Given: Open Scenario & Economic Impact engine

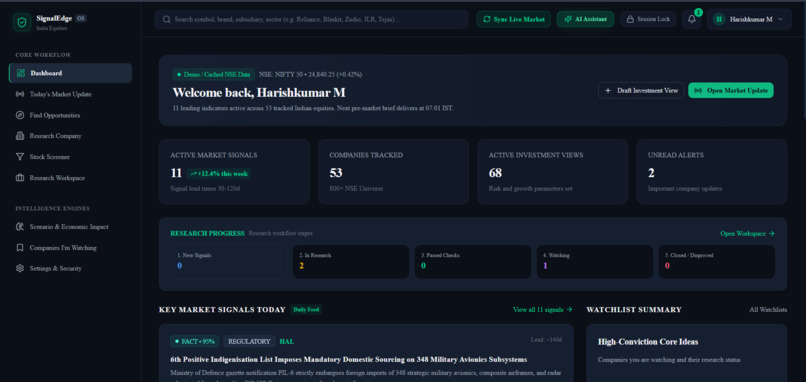Looking at the screenshot, I should click(x=70, y=227).
